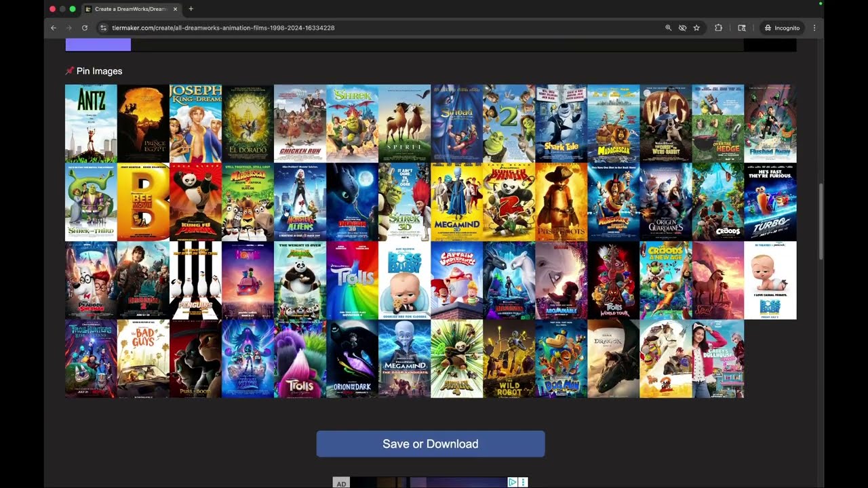This screenshot has width=868, height=488.
Task: Select the Captain Underpants poster
Action: [x=456, y=281]
